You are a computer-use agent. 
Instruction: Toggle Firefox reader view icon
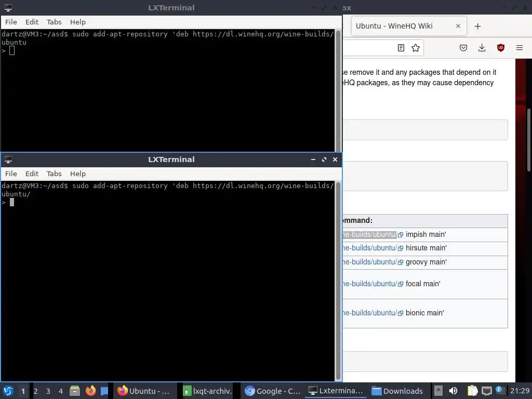click(401, 48)
